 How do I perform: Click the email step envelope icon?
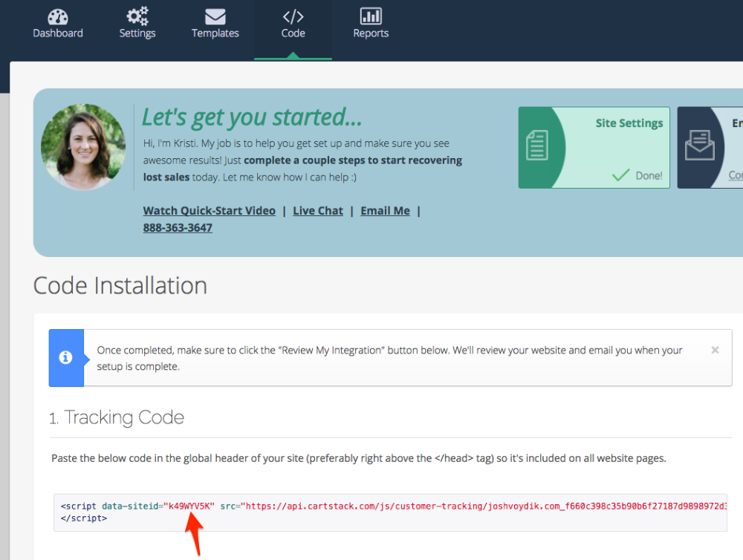(x=700, y=146)
